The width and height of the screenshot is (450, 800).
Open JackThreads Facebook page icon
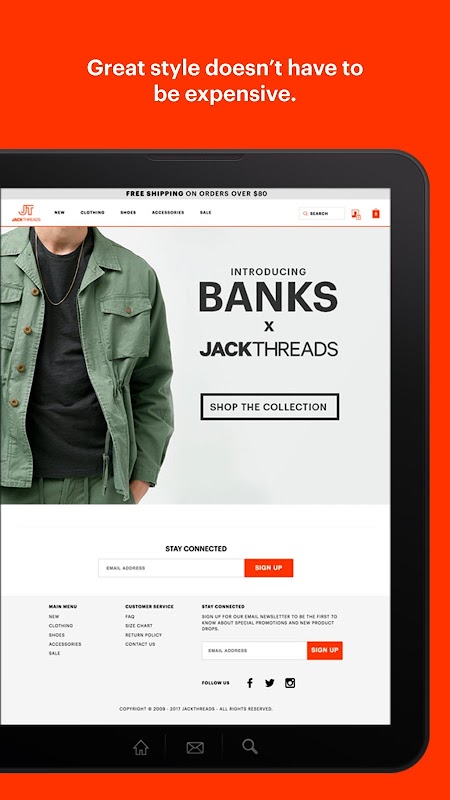[250, 683]
